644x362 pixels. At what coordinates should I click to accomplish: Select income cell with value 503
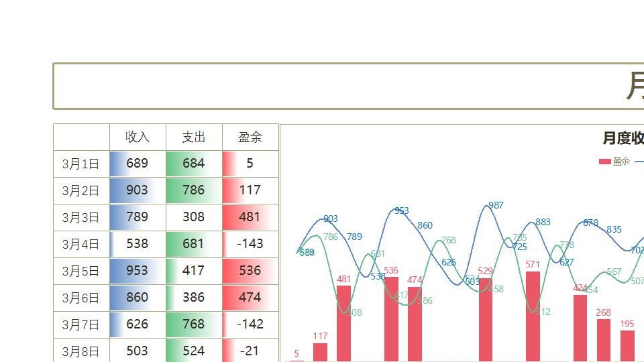coord(138,351)
